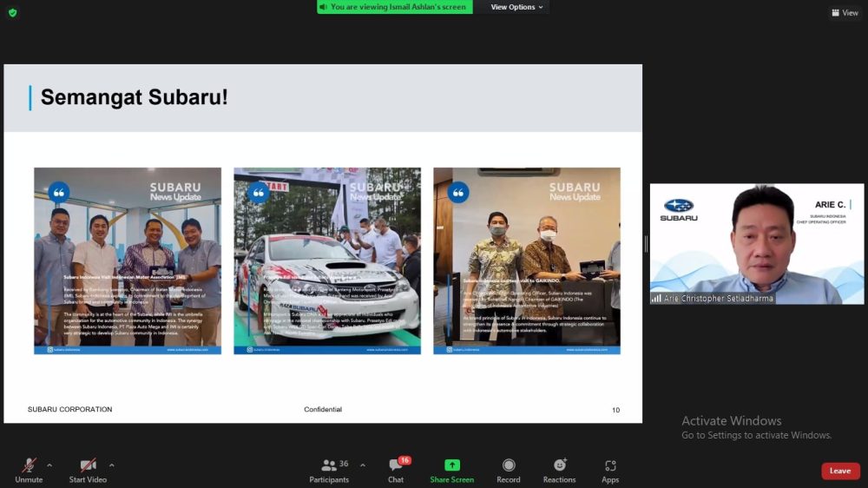Click the GAIKINDO visit news image

click(x=527, y=260)
